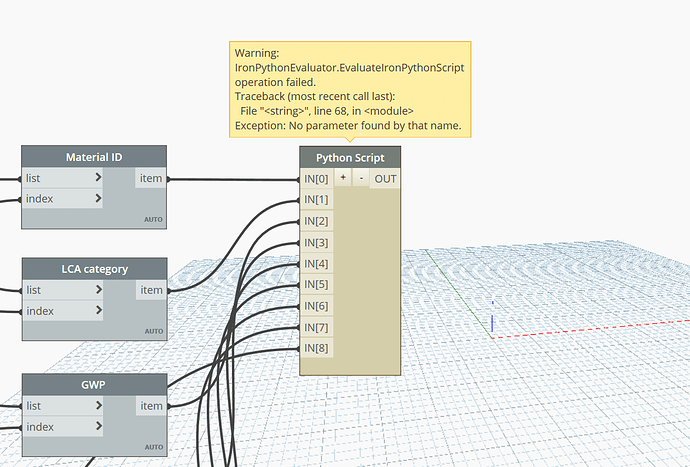Click the 'line 68, in <module>' traceback text
The image size is (690, 467).
click(363, 111)
